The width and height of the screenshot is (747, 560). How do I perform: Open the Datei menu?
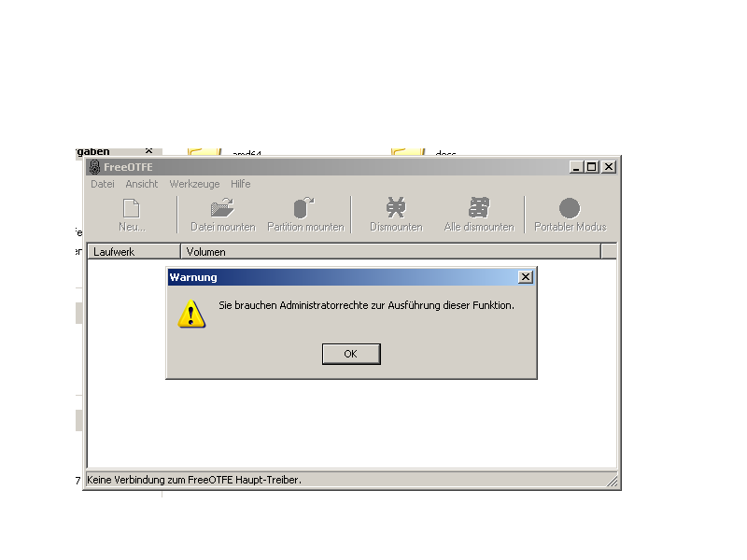103,184
